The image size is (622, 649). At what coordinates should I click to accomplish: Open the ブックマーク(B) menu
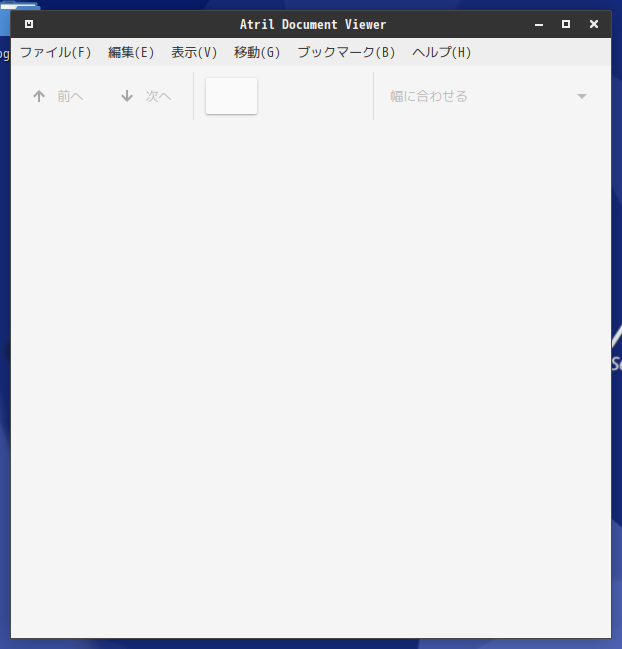(x=346, y=53)
